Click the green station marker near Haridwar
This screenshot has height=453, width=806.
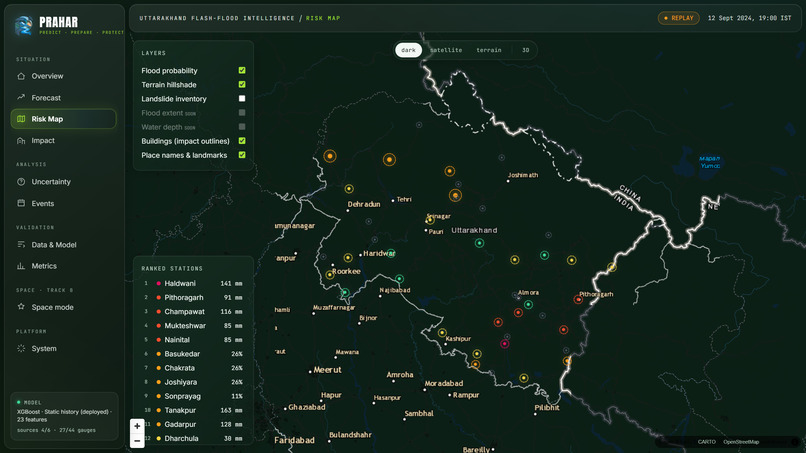click(x=391, y=253)
